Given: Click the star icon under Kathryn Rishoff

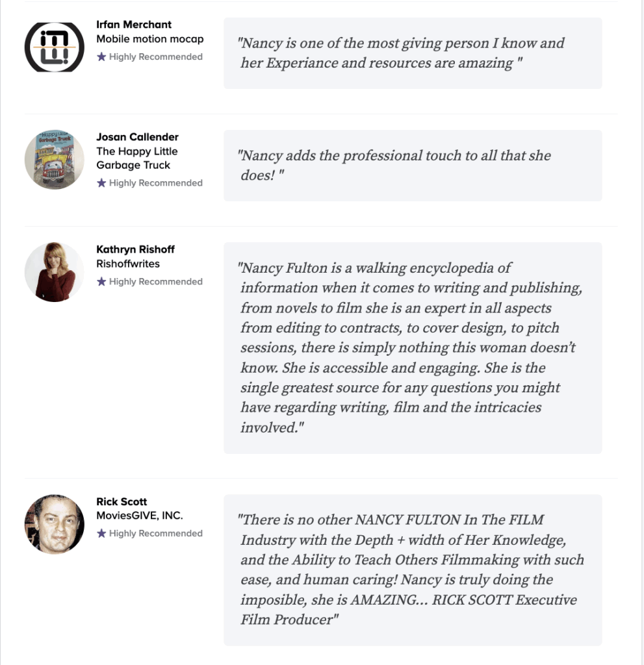Looking at the screenshot, I should (x=101, y=282).
